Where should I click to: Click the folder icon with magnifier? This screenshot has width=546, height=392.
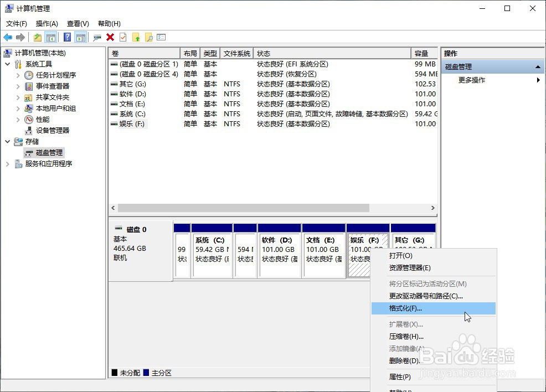tap(149, 37)
